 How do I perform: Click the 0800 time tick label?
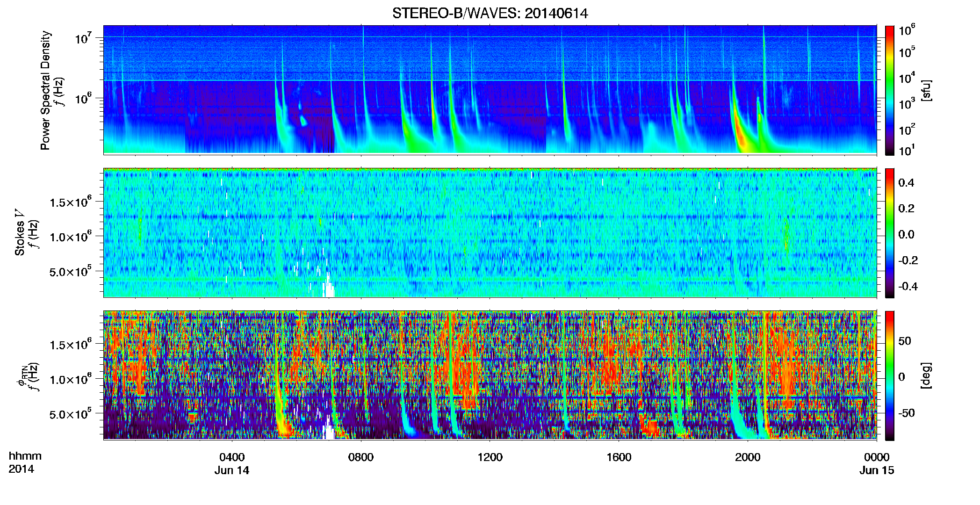click(361, 457)
